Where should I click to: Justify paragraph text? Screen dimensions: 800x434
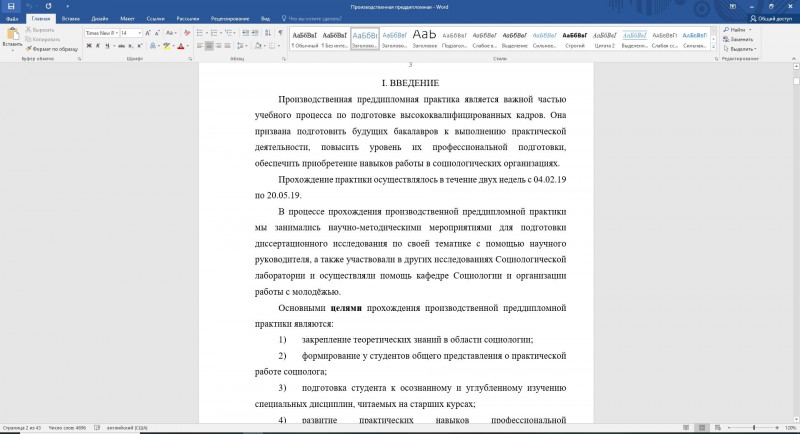tap(228, 46)
